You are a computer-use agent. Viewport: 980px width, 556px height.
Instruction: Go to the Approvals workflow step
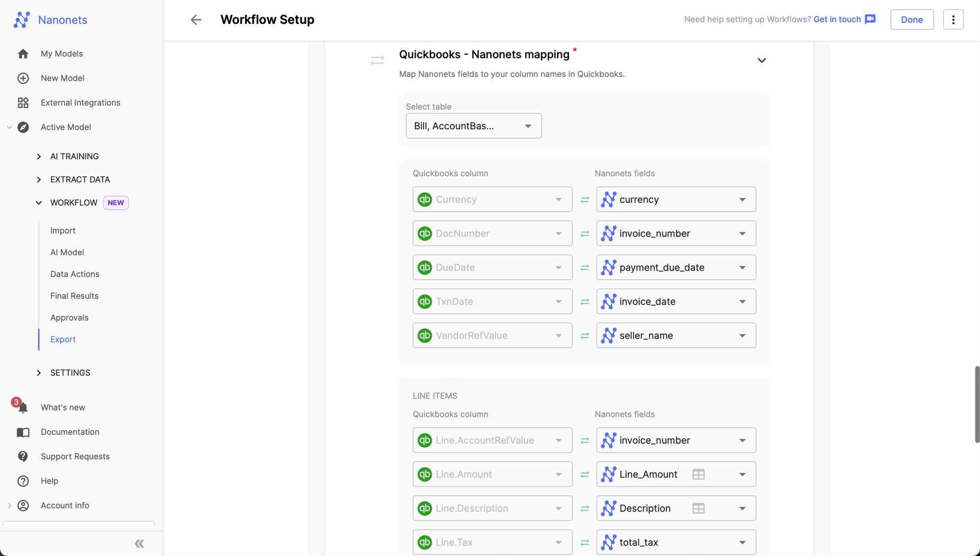(69, 317)
